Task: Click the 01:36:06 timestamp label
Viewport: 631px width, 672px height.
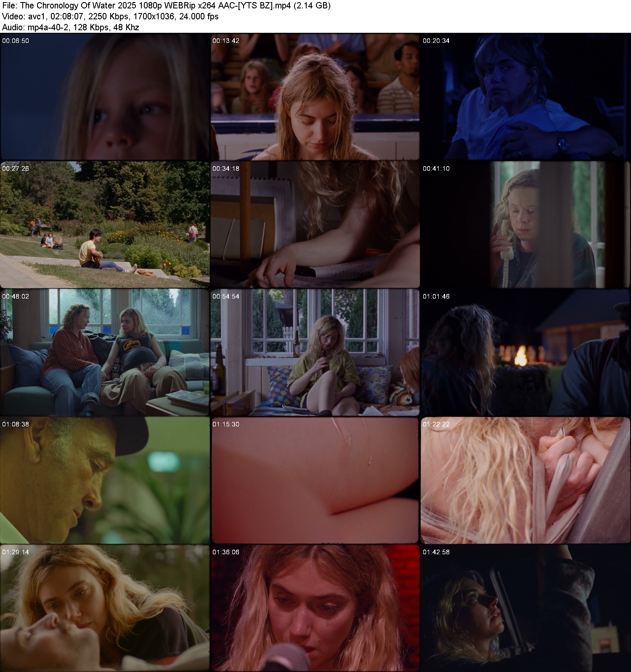Action: tap(226, 552)
